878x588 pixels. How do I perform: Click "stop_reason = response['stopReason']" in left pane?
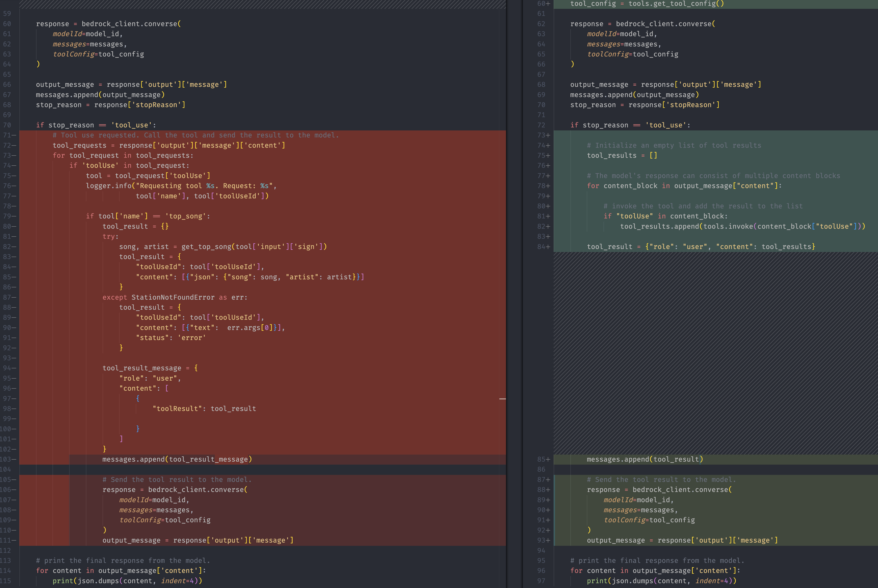(111, 105)
